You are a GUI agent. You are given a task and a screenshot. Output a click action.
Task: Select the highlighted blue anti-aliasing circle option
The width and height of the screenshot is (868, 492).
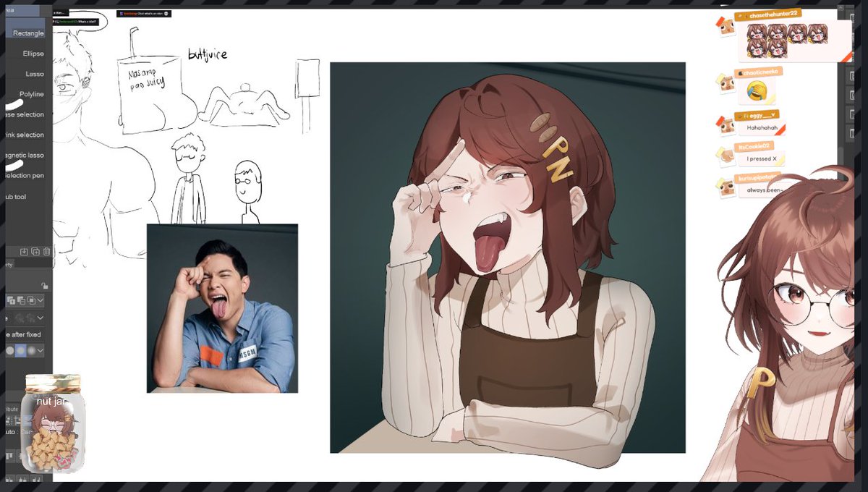pos(20,351)
